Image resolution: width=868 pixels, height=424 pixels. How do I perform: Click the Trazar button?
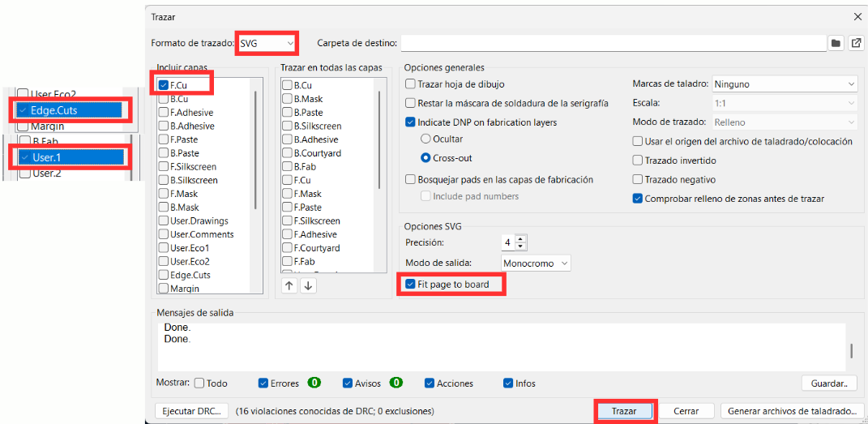pos(625,411)
